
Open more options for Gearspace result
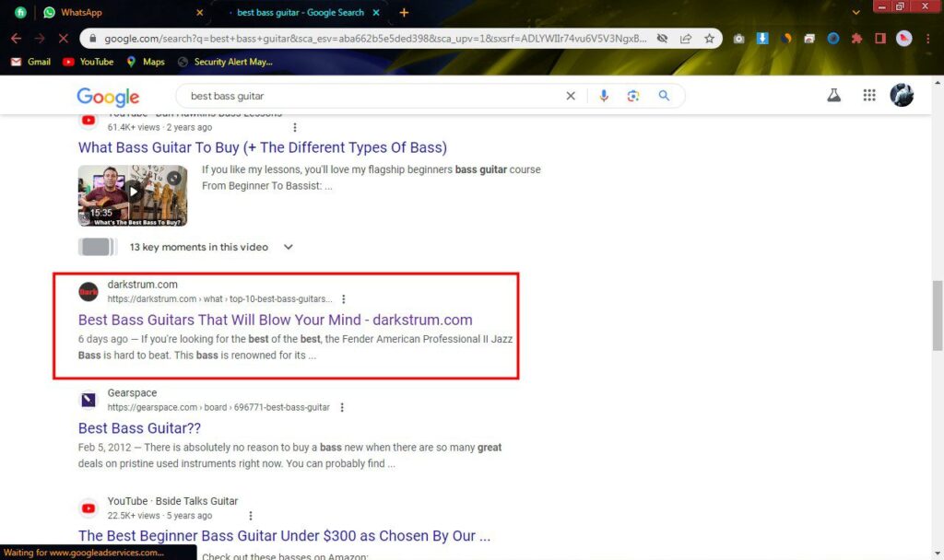tap(342, 407)
